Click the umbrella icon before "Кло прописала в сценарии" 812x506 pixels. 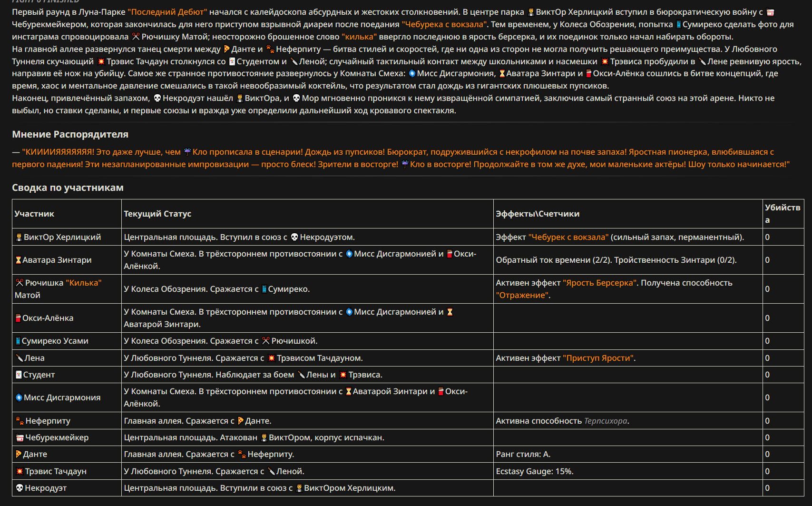point(187,152)
